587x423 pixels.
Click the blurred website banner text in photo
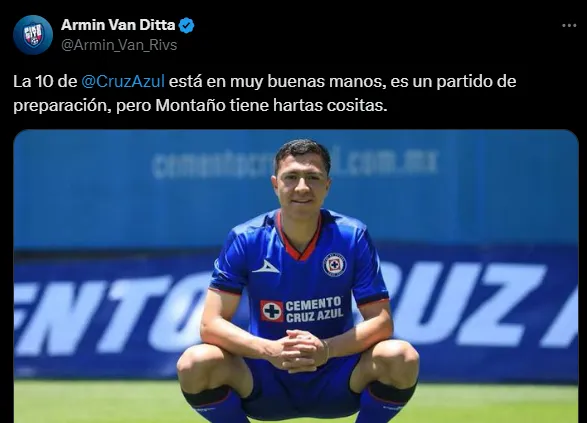coord(295,164)
